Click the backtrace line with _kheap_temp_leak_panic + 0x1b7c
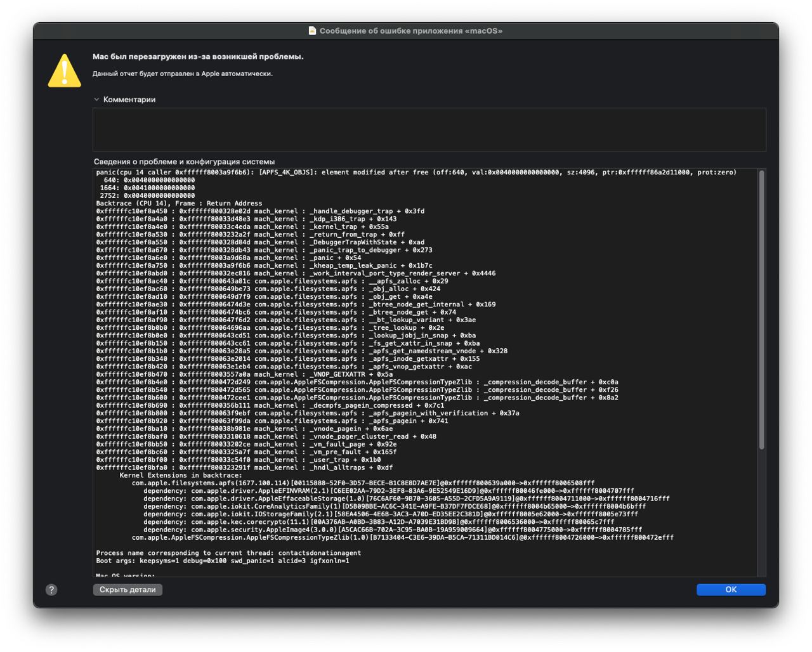The height and width of the screenshot is (652, 812). tap(264, 266)
